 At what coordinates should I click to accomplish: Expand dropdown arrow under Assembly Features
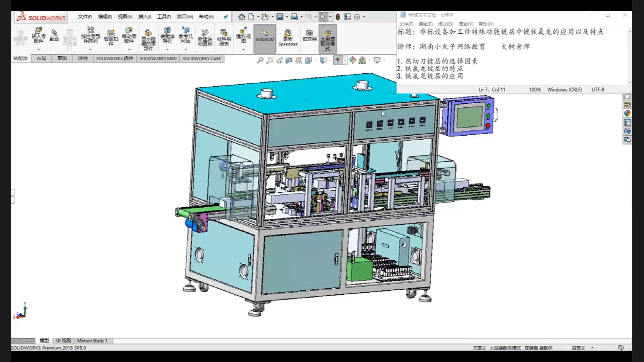[167, 50]
